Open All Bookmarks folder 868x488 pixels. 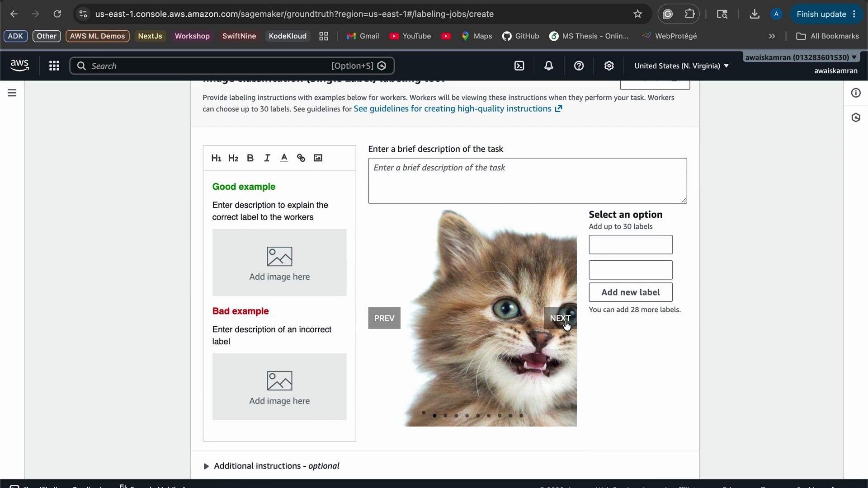(x=827, y=36)
